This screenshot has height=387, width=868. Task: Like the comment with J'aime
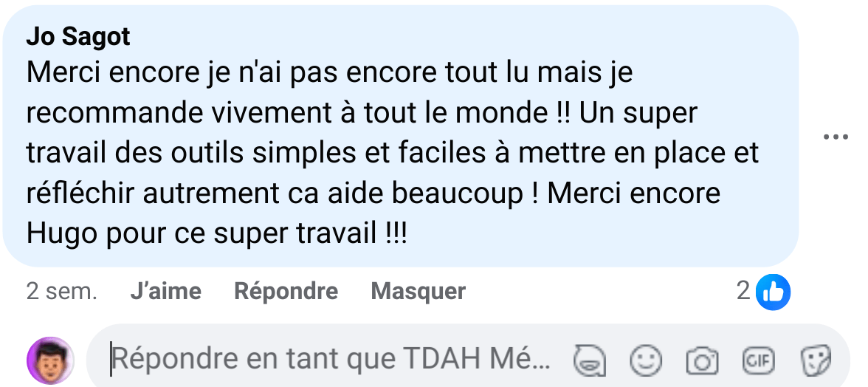pos(165,291)
